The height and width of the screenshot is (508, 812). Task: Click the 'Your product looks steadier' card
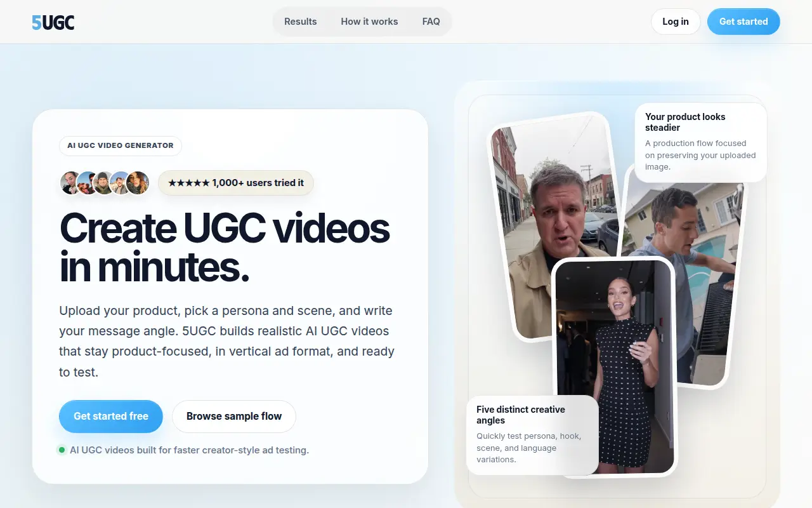[x=700, y=142]
